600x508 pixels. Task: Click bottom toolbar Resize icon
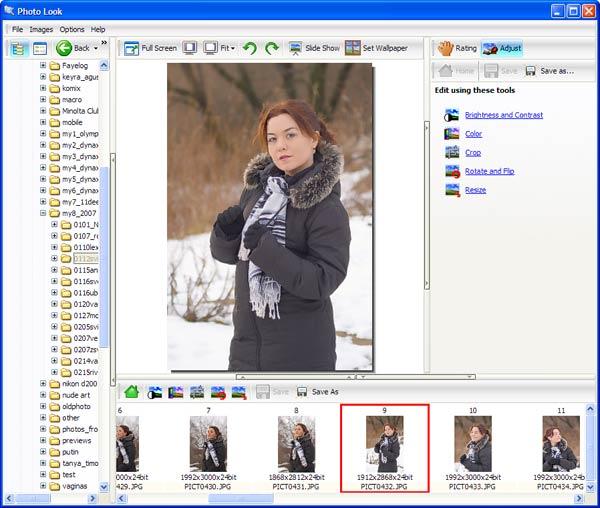pos(239,392)
